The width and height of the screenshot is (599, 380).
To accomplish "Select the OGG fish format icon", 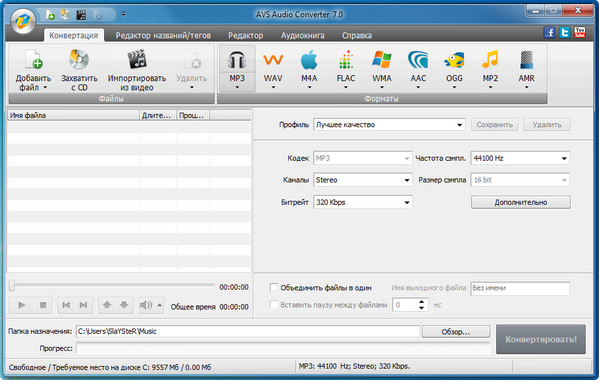I will (x=454, y=60).
